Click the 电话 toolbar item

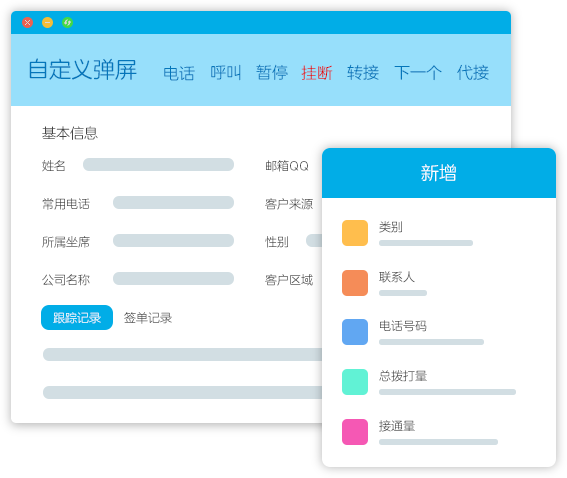pyautogui.click(x=179, y=73)
